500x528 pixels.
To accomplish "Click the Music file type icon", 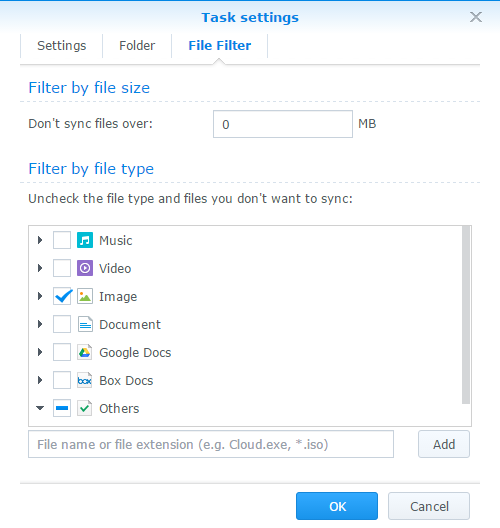I will coord(85,240).
